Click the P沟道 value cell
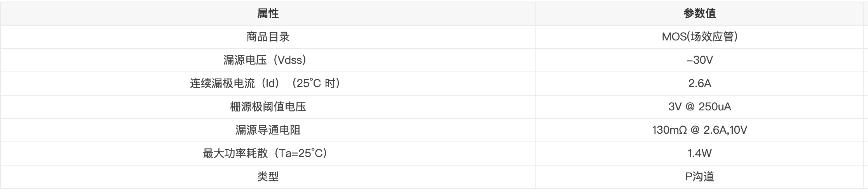Screen dimensions: 868x192 point(699,177)
